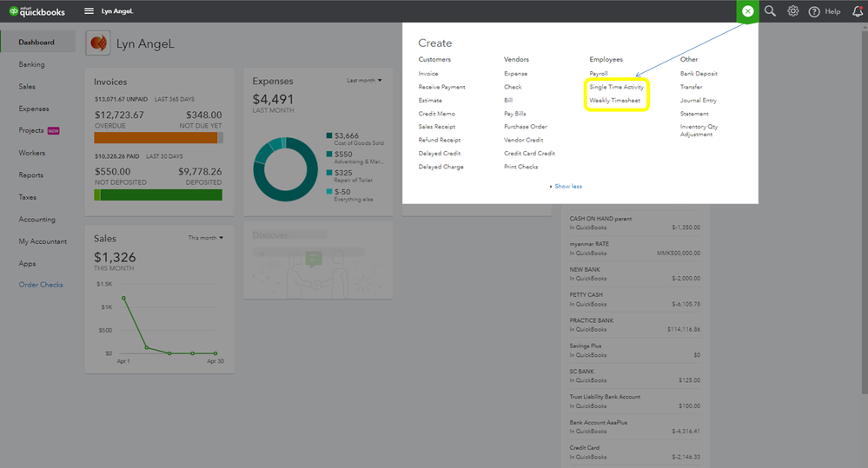Click the green deposited invoices bar
This screenshot has height=468, width=868.
coord(161,194)
